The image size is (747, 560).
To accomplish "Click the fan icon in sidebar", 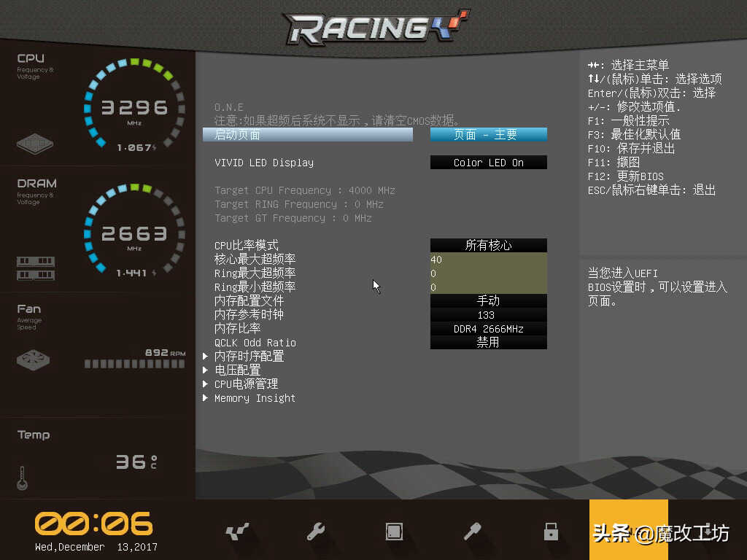I will coord(34,360).
